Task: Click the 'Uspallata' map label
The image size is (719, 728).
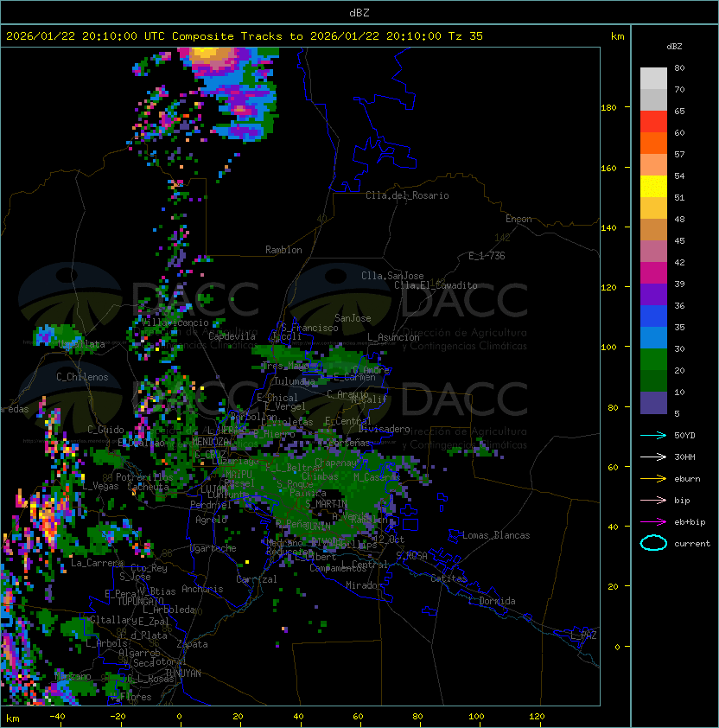Action: click(81, 344)
